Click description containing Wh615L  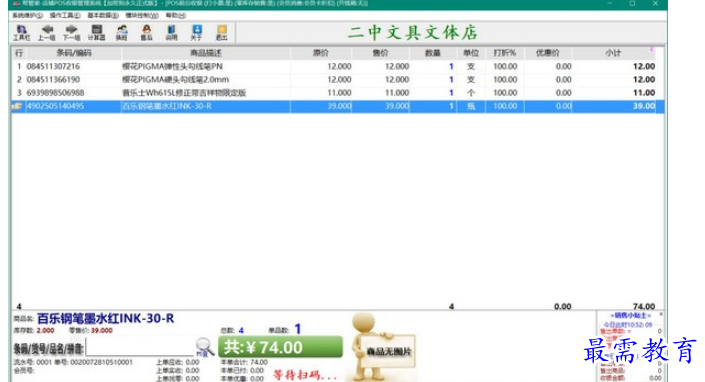(x=184, y=93)
